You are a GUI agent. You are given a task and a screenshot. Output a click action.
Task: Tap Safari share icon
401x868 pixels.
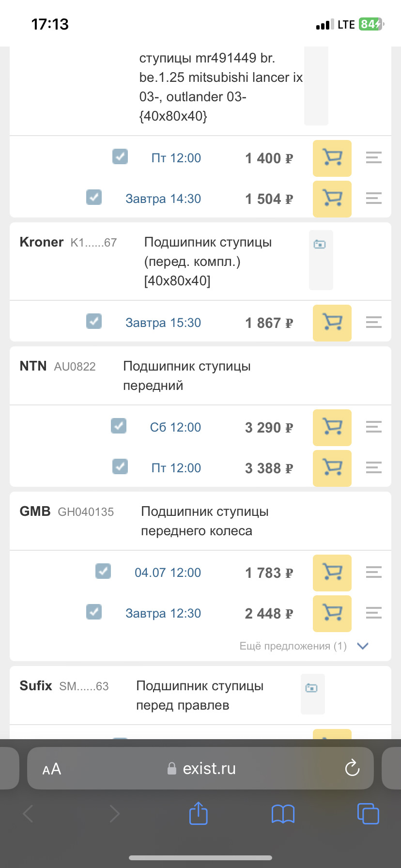tap(198, 813)
